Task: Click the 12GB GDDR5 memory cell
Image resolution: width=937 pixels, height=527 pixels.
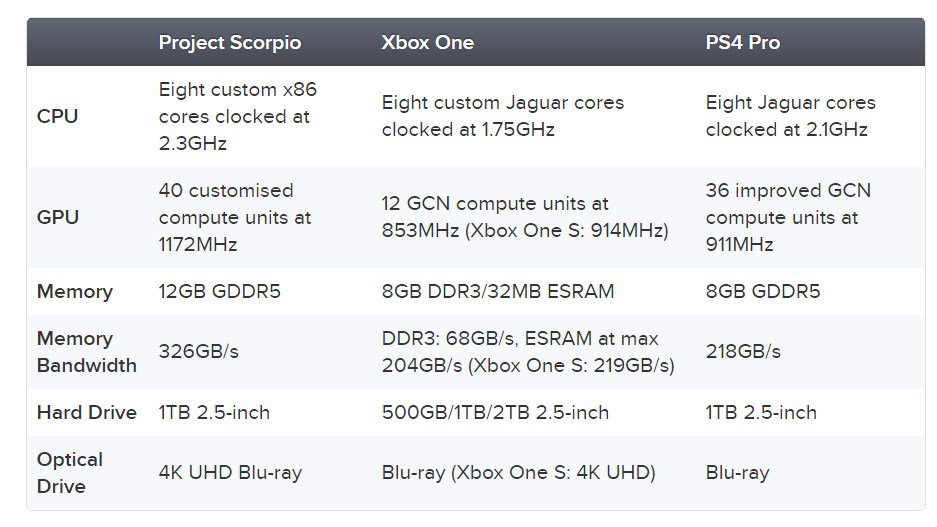Action: coord(219,292)
